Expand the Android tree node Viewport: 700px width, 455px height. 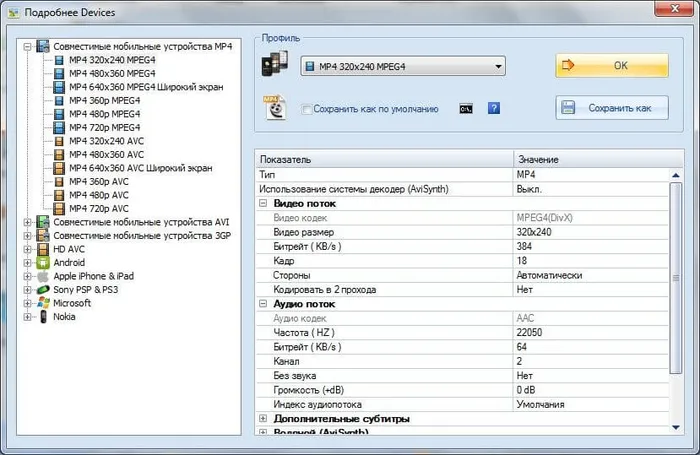coord(27,263)
